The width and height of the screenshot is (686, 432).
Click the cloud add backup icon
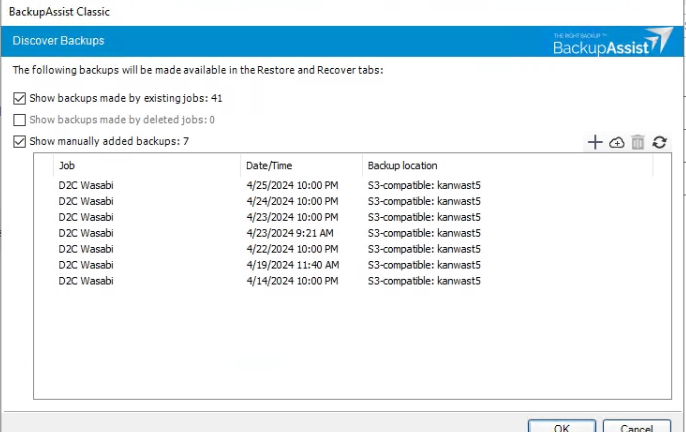(616, 142)
